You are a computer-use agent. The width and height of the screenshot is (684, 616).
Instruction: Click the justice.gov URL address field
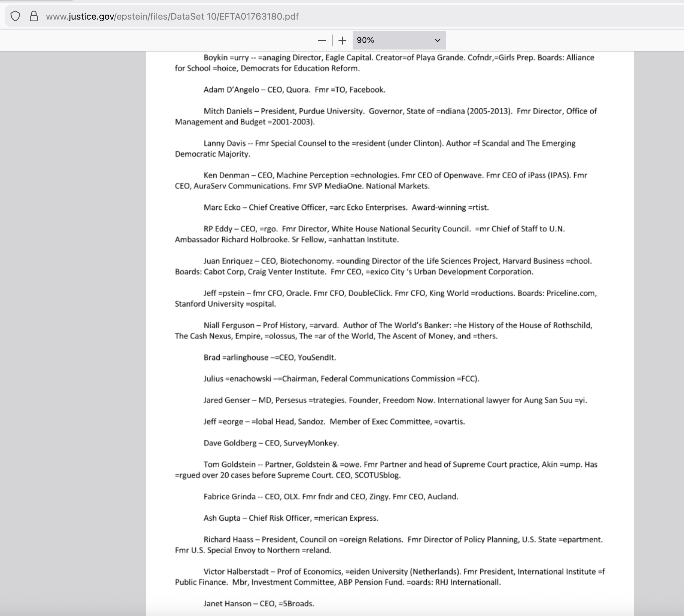coord(172,16)
